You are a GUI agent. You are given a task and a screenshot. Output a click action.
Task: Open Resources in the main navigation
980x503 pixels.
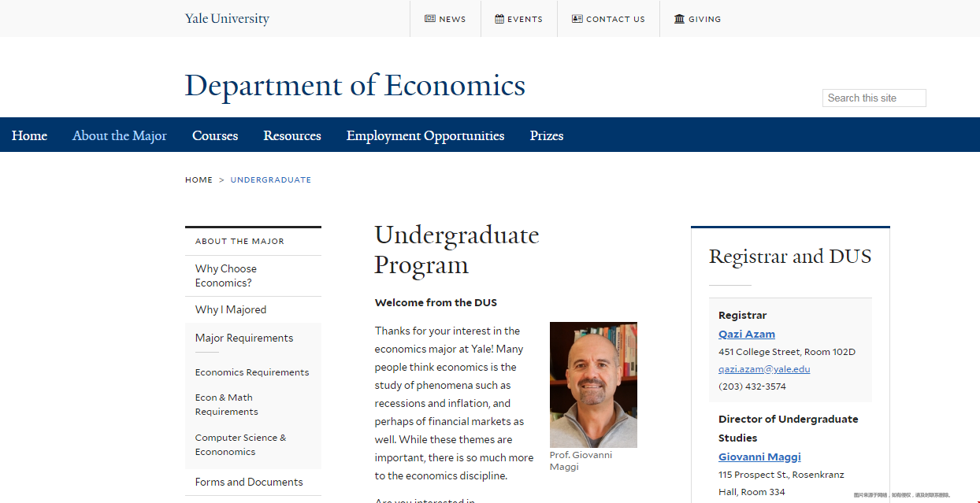292,135
